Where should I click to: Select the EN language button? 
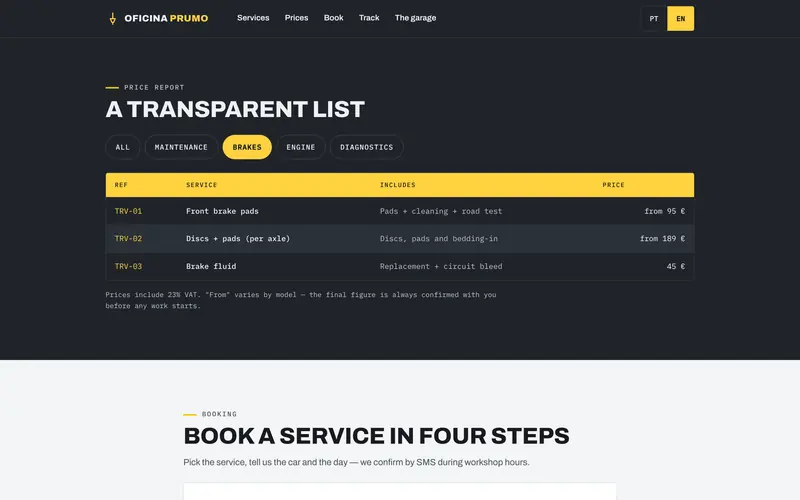coord(681,19)
